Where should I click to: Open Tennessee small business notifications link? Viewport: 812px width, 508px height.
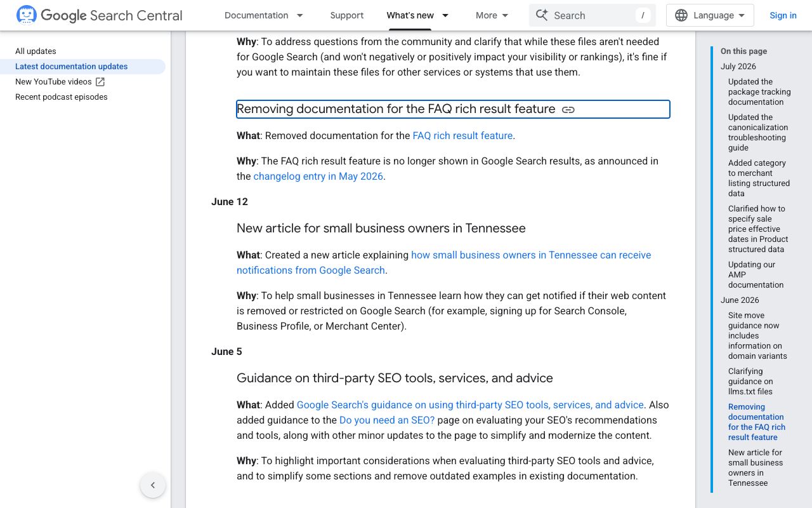444,262
